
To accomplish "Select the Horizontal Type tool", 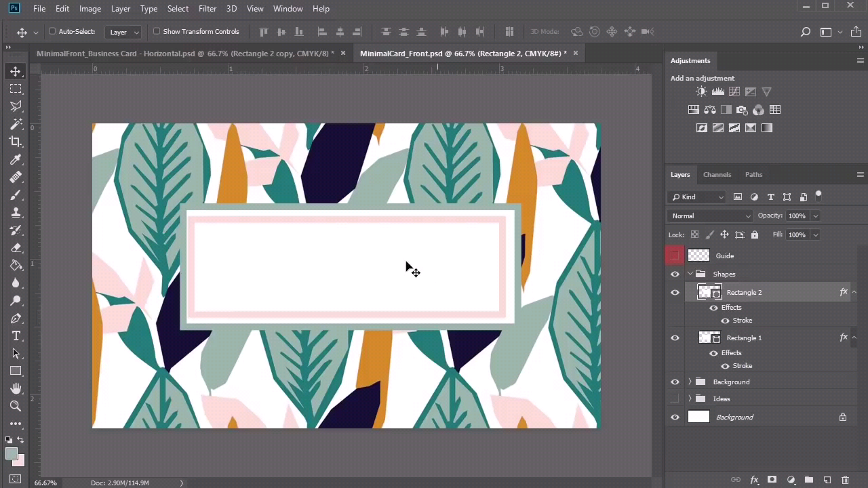I will [16, 336].
